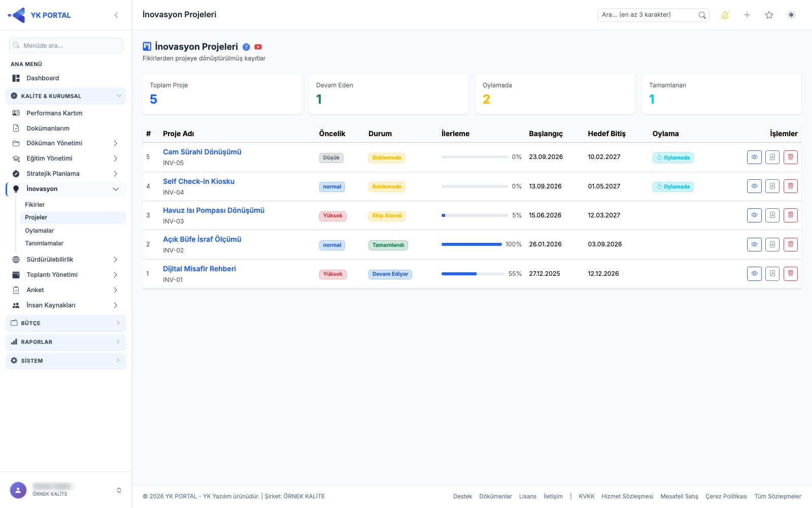Screen dimensions: 812x508
Task: Open the help question mark icon
Action: click(x=246, y=47)
